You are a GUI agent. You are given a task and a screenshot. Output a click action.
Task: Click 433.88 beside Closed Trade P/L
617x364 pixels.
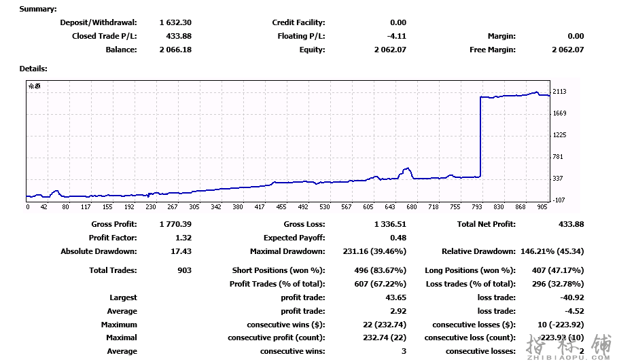(x=179, y=36)
